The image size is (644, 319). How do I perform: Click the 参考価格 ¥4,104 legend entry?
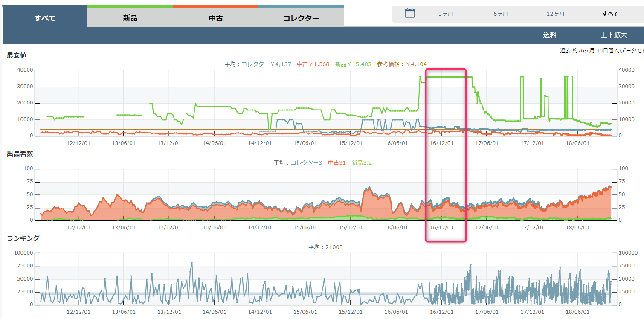click(x=402, y=64)
